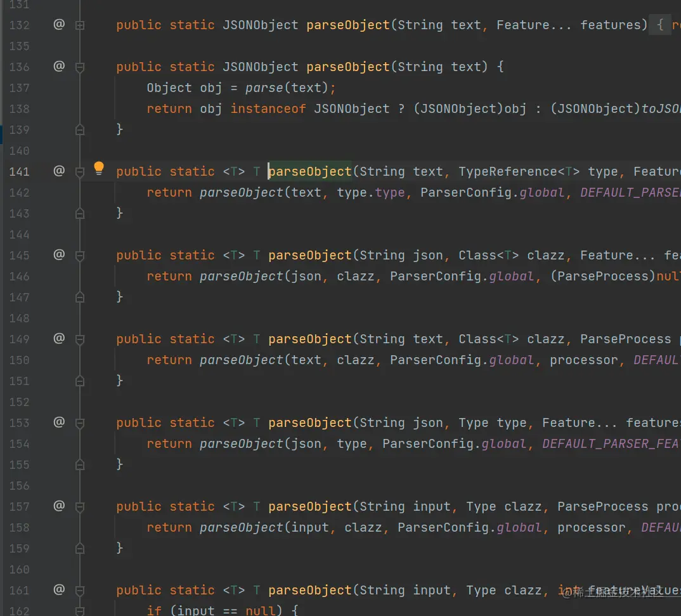
Task: Expand the folded method on line 132
Action: click(80, 25)
